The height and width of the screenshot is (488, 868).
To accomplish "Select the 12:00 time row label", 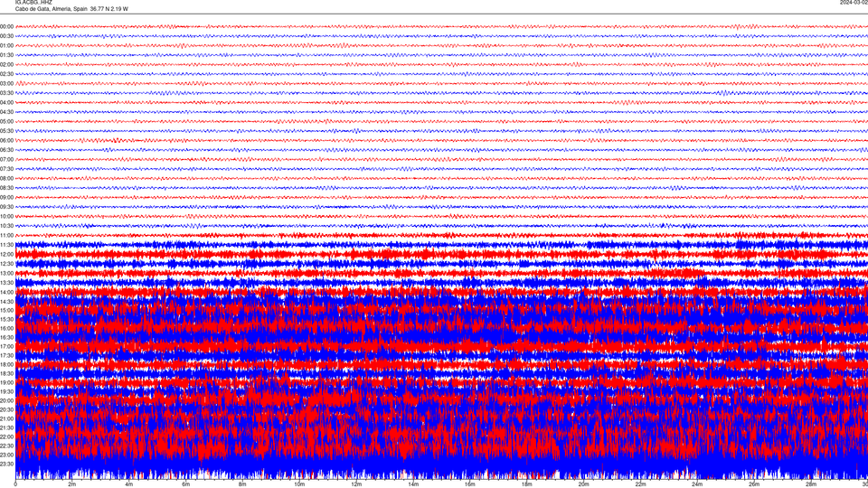I will 6,254.
